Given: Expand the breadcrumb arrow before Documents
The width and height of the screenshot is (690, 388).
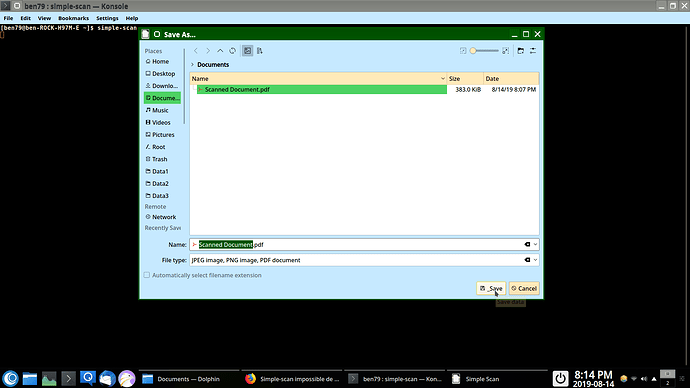Looking at the screenshot, I should pyautogui.click(x=192, y=65).
